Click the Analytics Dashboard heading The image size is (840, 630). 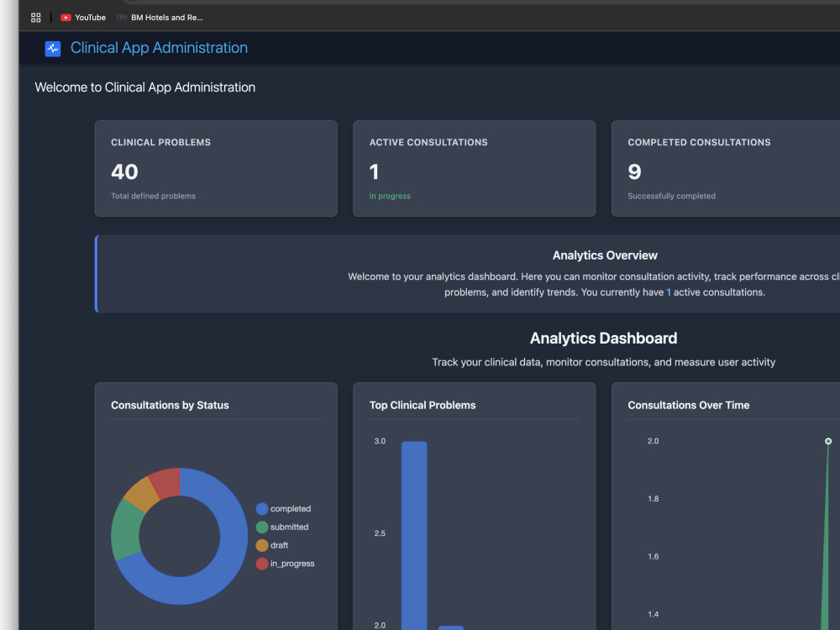pyautogui.click(x=603, y=338)
